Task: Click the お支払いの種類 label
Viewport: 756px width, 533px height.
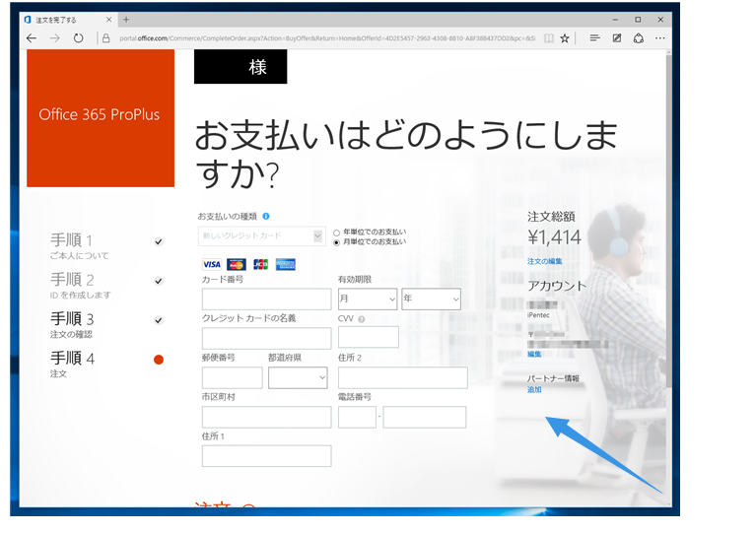Action: pos(230,217)
